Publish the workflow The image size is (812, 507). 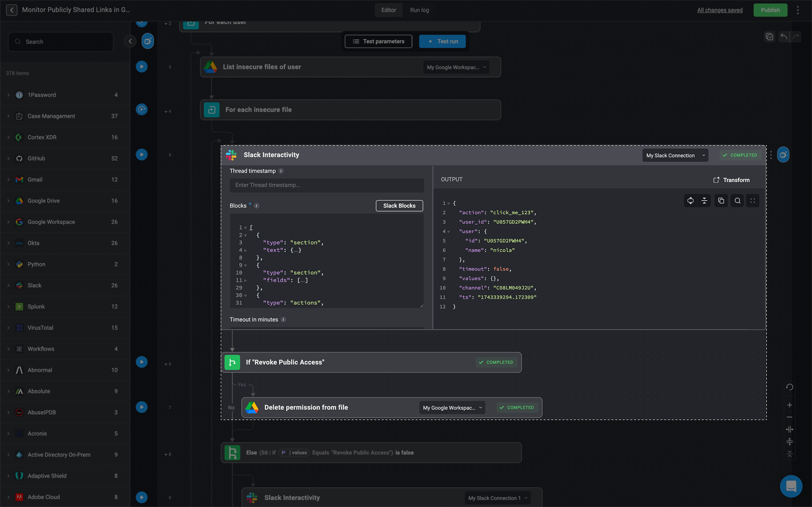(x=770, y=10)
